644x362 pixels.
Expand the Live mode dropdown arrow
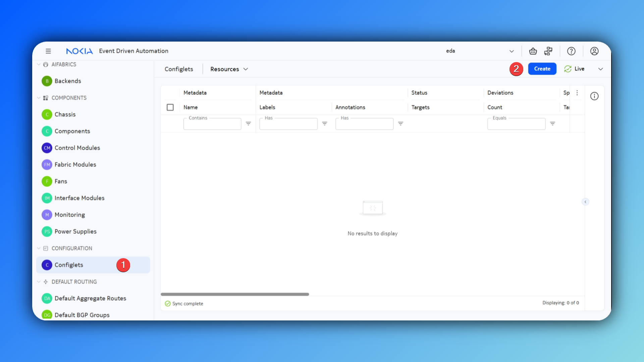[x=600, y=69]
